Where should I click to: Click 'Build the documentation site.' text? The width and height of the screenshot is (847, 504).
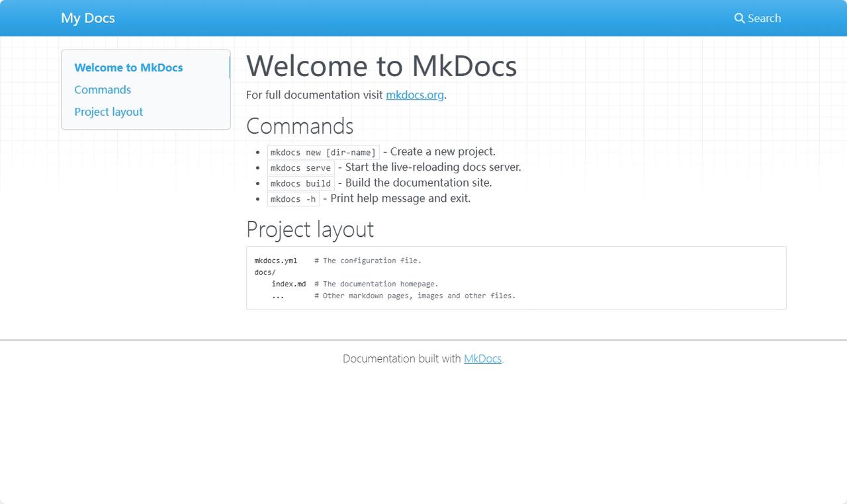(x=419, y=183)
